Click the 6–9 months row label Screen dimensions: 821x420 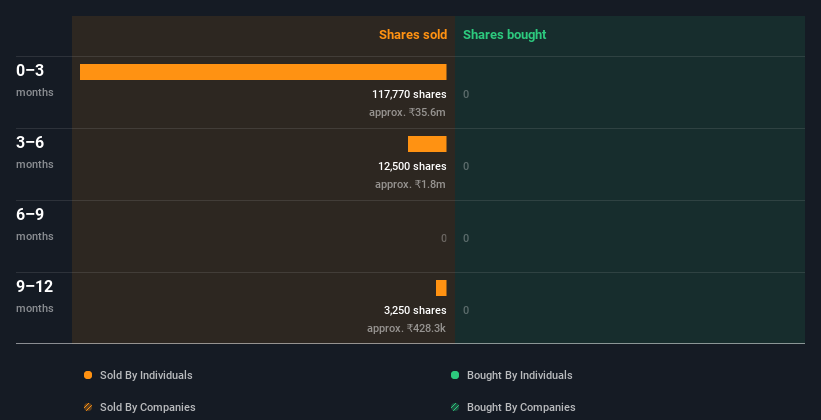tap(35, 224)
